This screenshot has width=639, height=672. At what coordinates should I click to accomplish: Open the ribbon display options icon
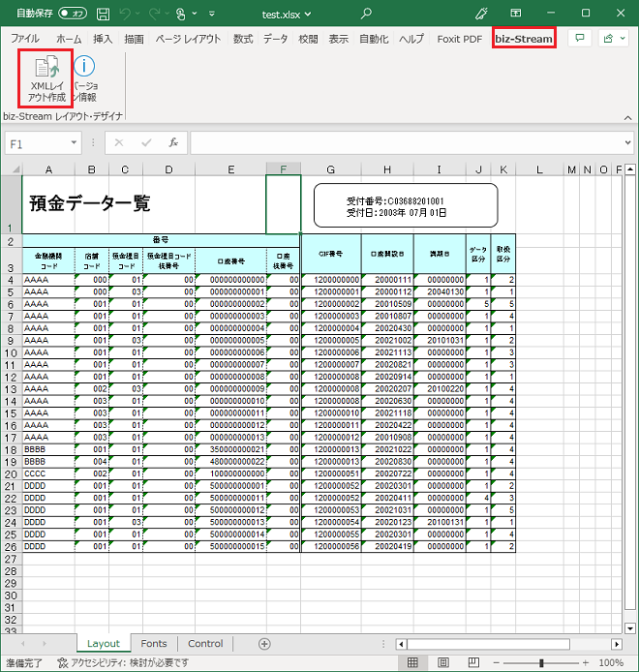[516, 14]
